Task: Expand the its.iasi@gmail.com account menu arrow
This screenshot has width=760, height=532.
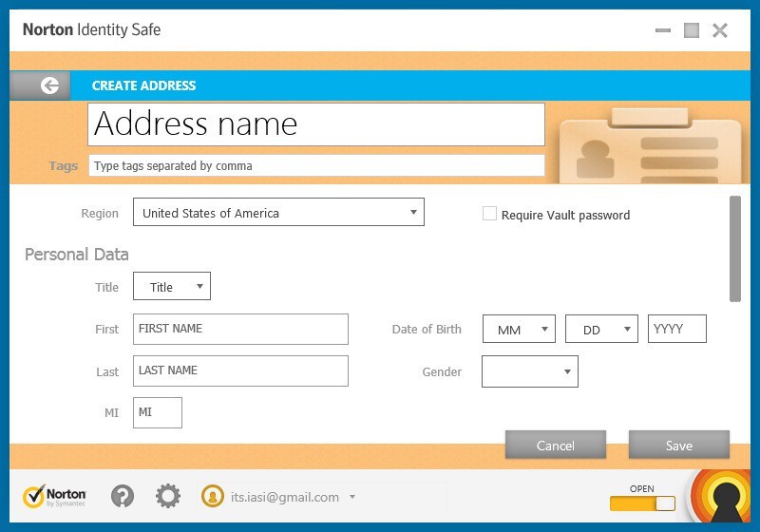Action: click(352, 497)
